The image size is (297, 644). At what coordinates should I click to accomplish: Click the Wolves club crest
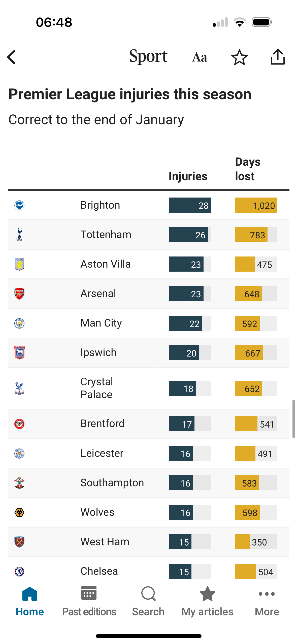tap(19, 512)
